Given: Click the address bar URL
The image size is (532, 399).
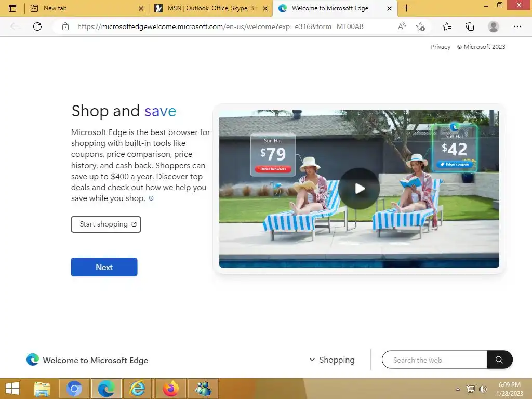Looking at the screenshot, I should (220, 26).
